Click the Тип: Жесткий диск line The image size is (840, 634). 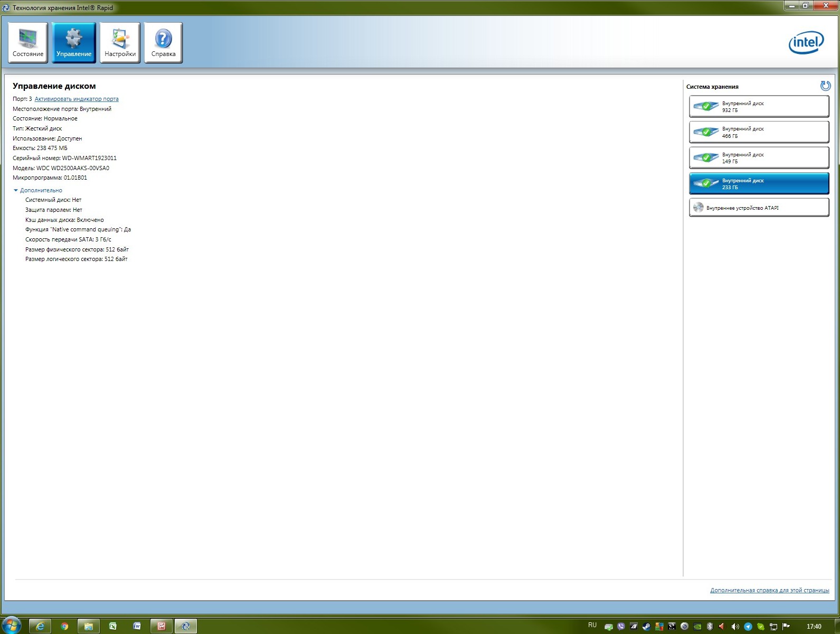pyautogui.click(x=37, y=128)
